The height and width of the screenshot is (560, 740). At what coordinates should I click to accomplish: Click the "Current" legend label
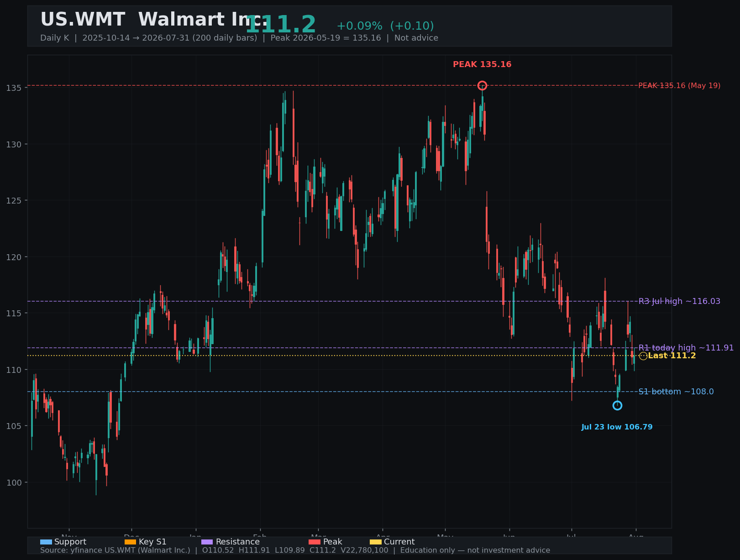point(399,542)
